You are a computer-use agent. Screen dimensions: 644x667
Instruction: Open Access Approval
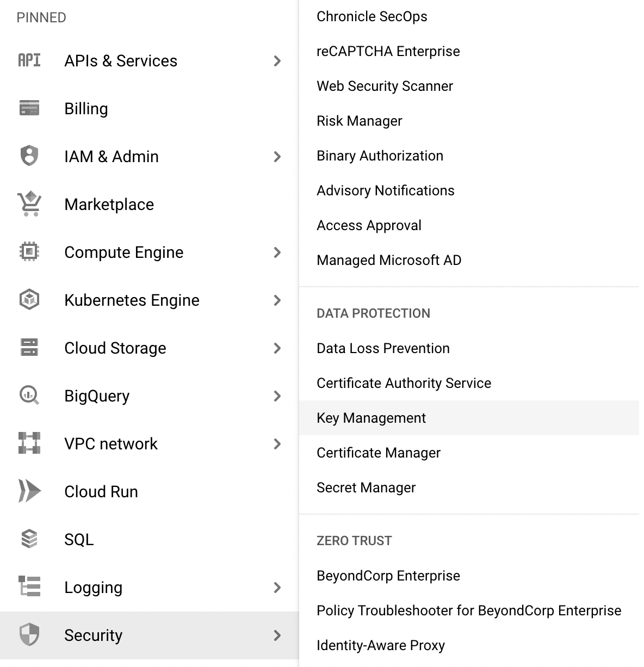tap(369, 225)
